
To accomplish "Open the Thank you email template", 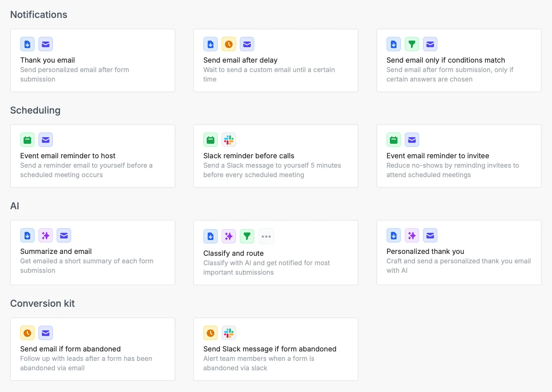I will (93, 60).
